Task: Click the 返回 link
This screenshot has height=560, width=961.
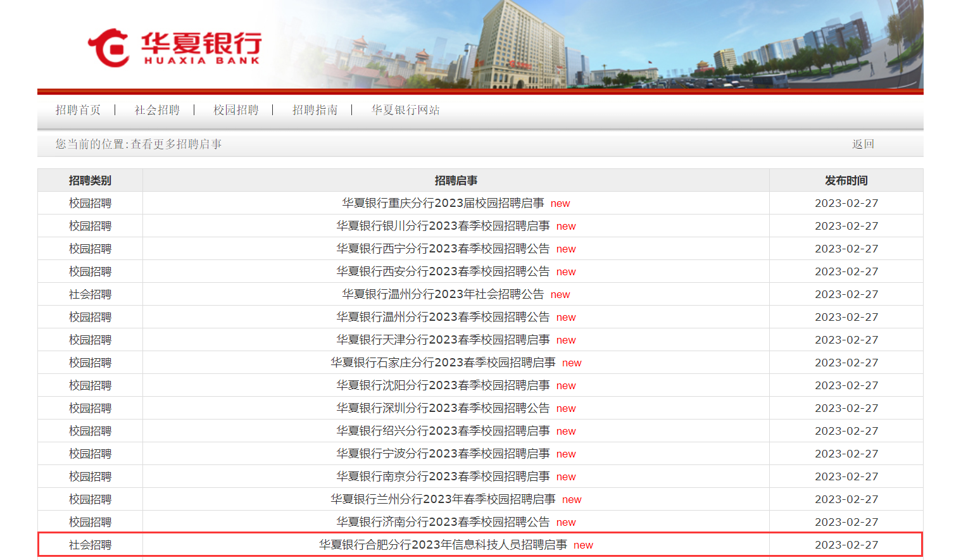Action: tap(862, 144)
